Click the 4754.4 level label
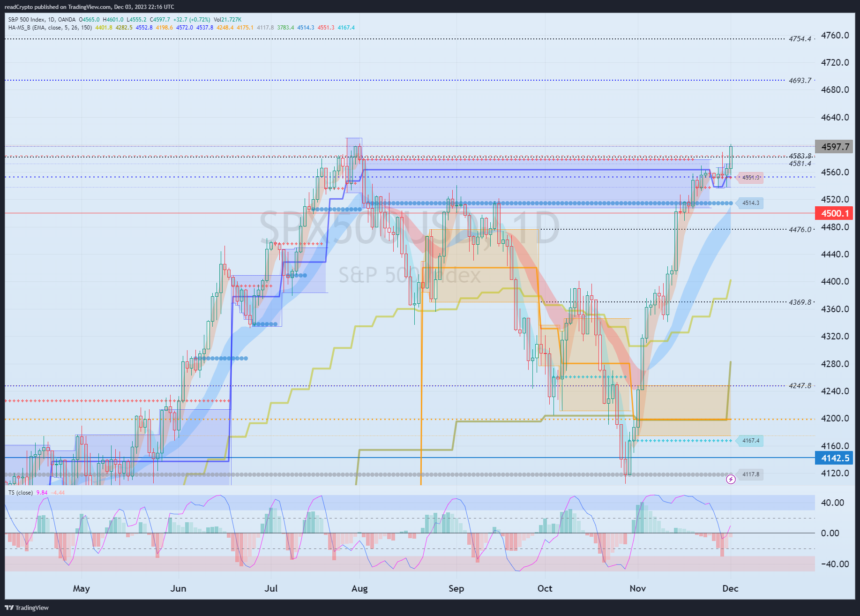 tap(800, 39)
